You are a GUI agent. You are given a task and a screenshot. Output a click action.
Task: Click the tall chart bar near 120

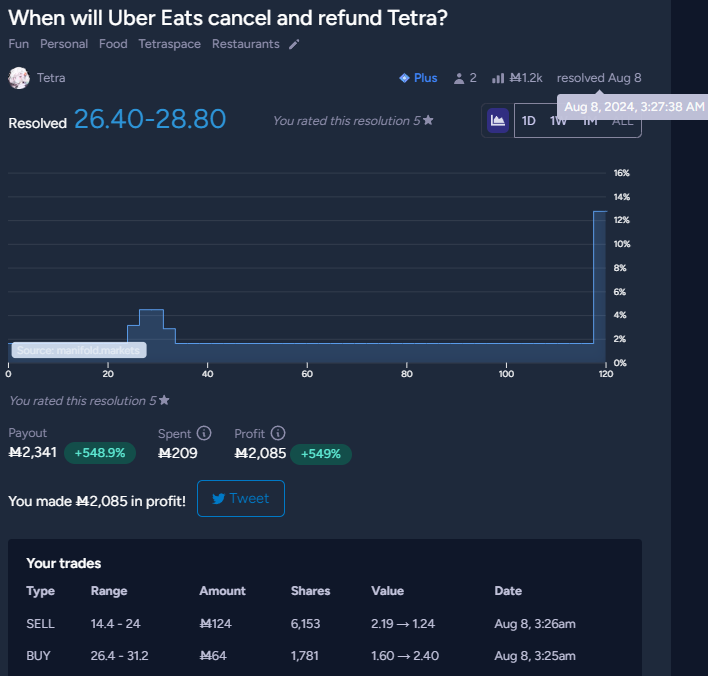click(x=600, y=287)
